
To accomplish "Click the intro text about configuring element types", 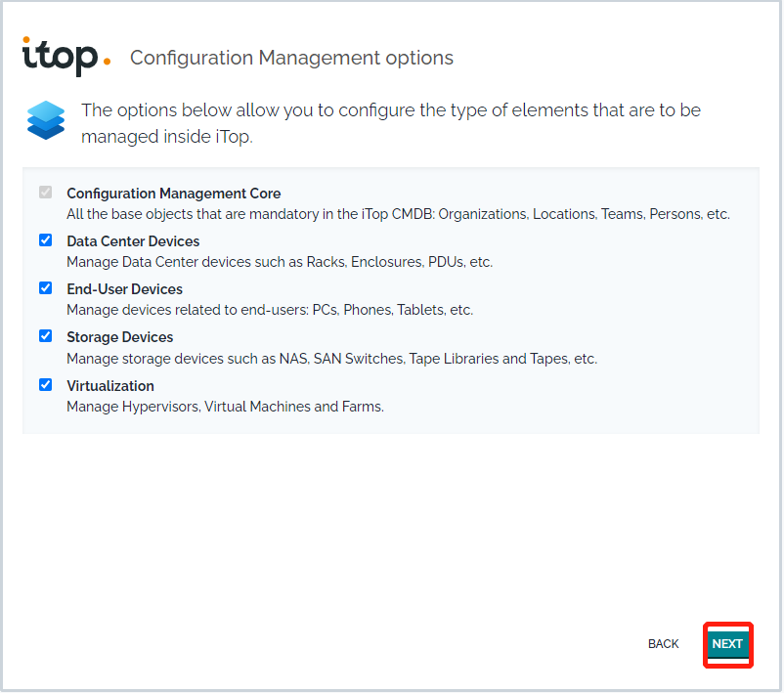I will tap(391, 123).
